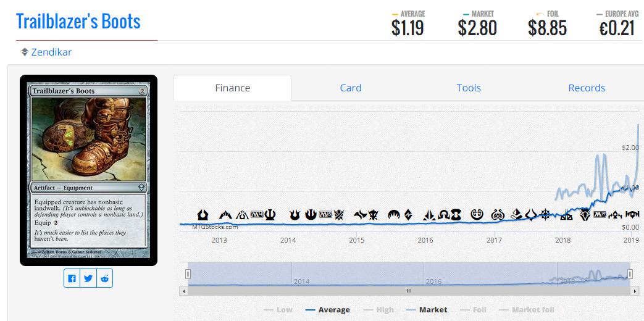Click the Return to Ravnica set marker
644x321 pixels.
coord(203,215)
